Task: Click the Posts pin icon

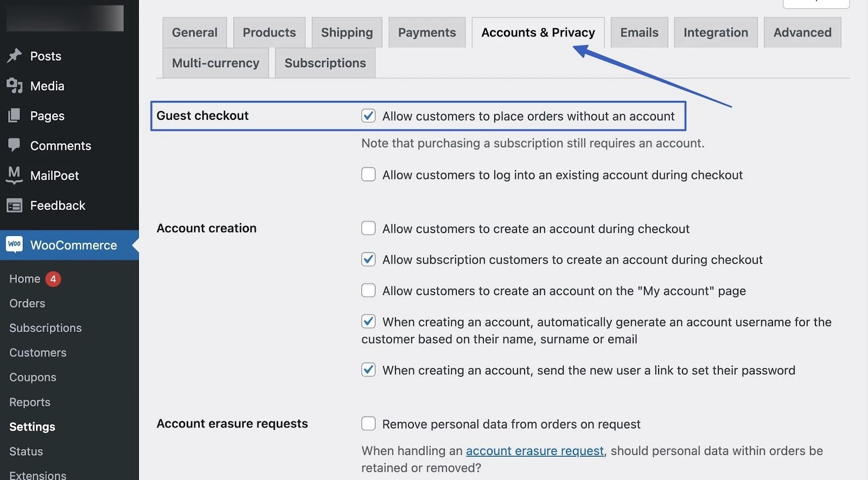Action: (15, 56)
